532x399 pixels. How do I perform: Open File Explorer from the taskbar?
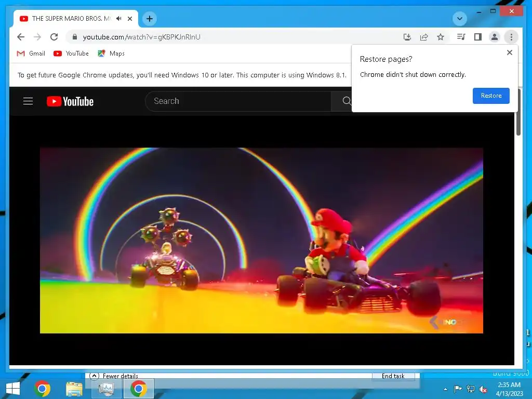click(x=74, y=389)
